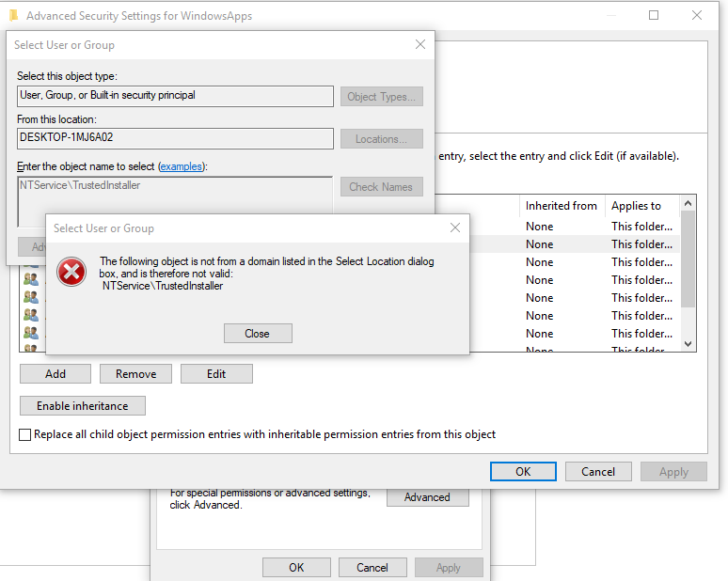Add a permission entry
The height and width of the screenshot is (581, 728).
[55, 373]
